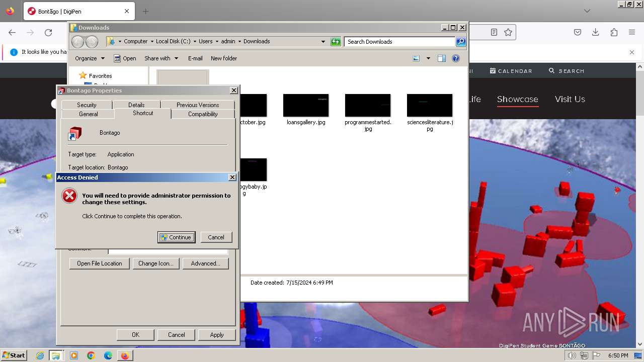The width and height of the screenshot is (644, 362).
Task: Open Chrome from the taskbar
Action: coord(91,355)
